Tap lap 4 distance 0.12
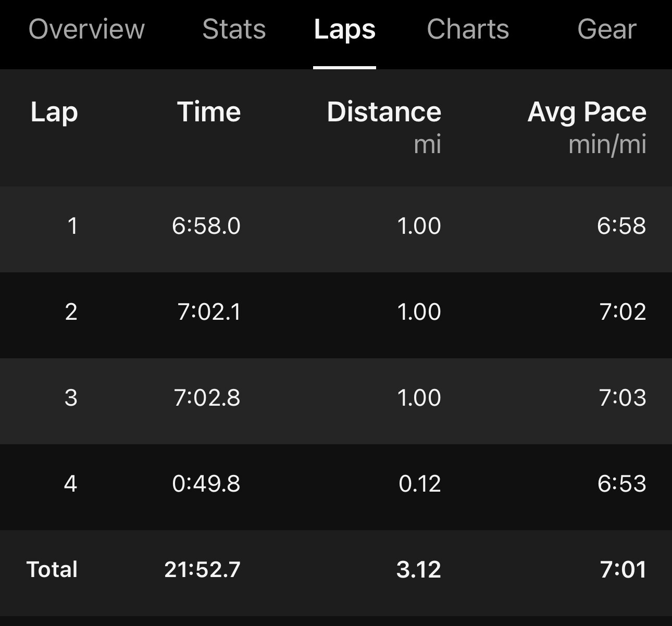 (x=420, y=484)
